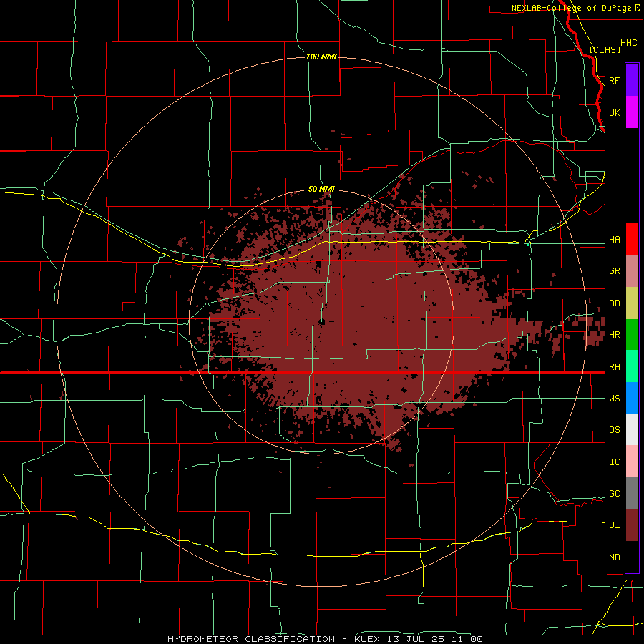Click the 'RF' legend label
This screenshot has width=644, height=644.
click(x=614, y=80)
